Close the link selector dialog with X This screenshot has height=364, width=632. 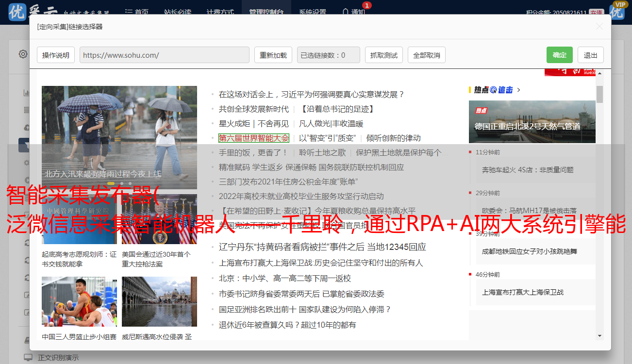(599, 27)
